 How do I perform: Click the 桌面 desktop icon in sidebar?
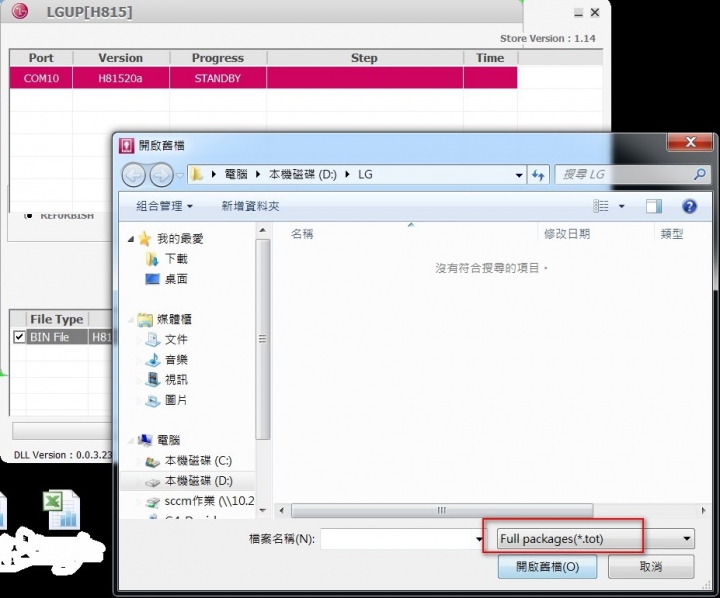click(x=152, y=279)
